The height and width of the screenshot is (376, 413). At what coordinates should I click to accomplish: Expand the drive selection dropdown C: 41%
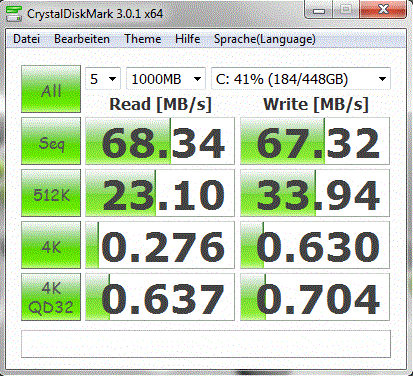click(301, 79)
